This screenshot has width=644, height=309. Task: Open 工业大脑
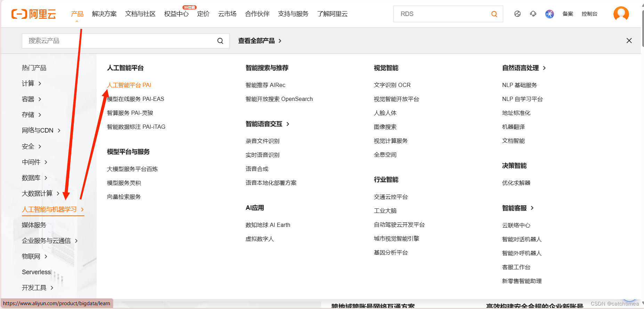(385, 211)
